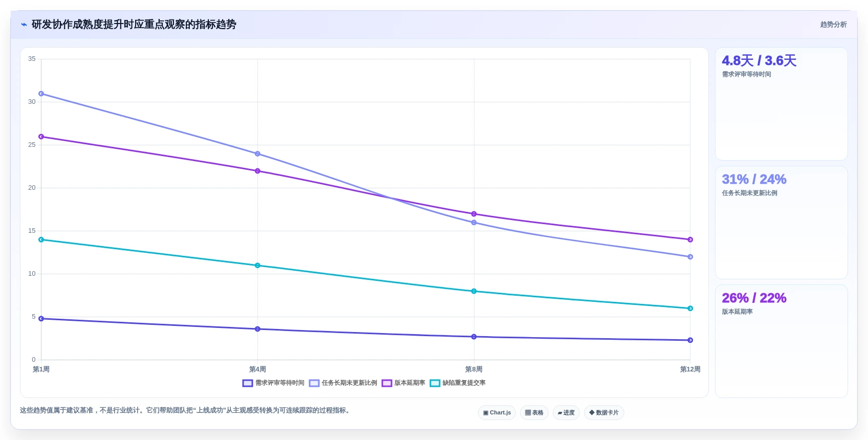Click the 第1周 point on teal line
868x440 pixels.
(x=41, y=239)
